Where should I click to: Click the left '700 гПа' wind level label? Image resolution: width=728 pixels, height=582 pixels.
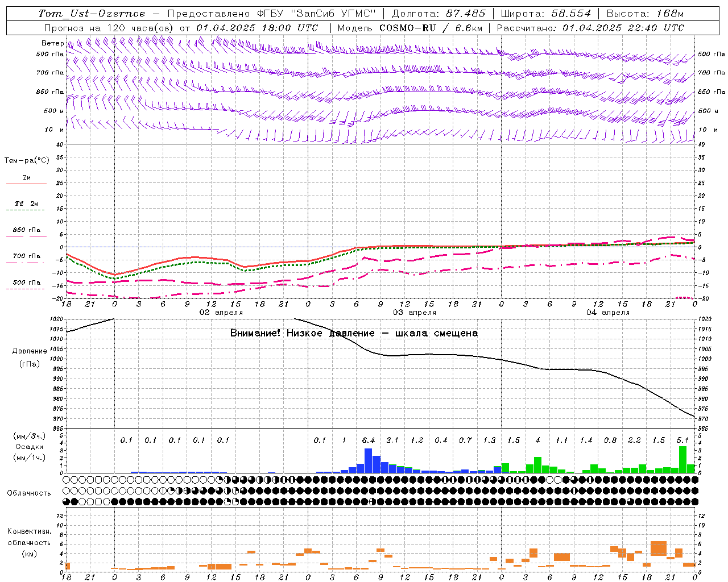point(50,73)
